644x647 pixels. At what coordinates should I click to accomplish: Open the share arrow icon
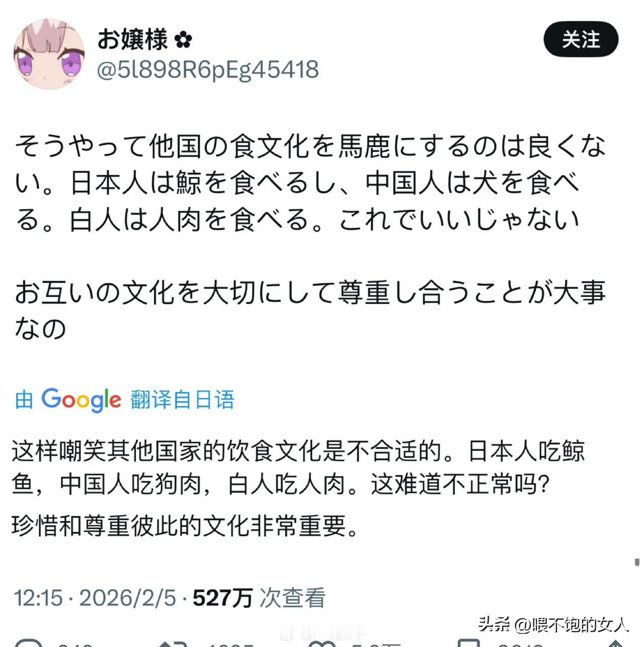616,643
